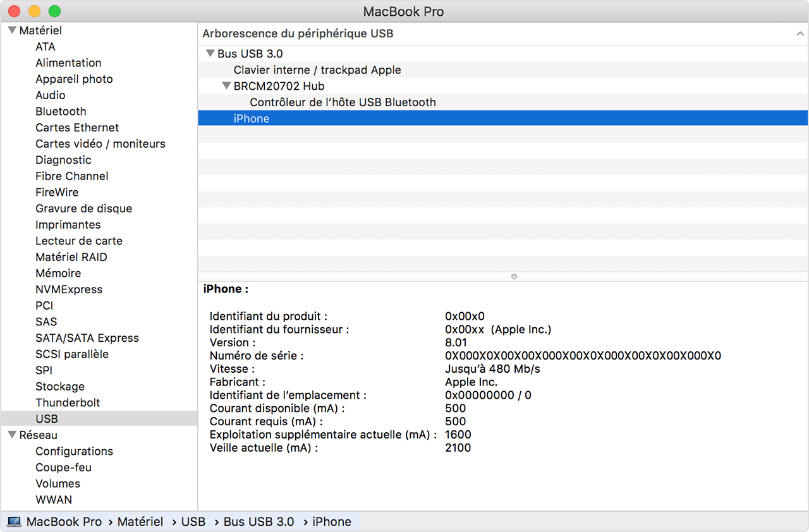Select Clavier interne / trackpad Apple row
This screenshot has height=532, width=809.
click(503, 70)
